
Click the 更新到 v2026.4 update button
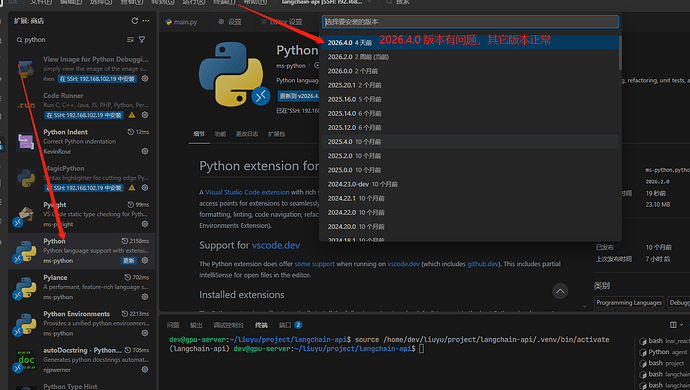[298, 96]
